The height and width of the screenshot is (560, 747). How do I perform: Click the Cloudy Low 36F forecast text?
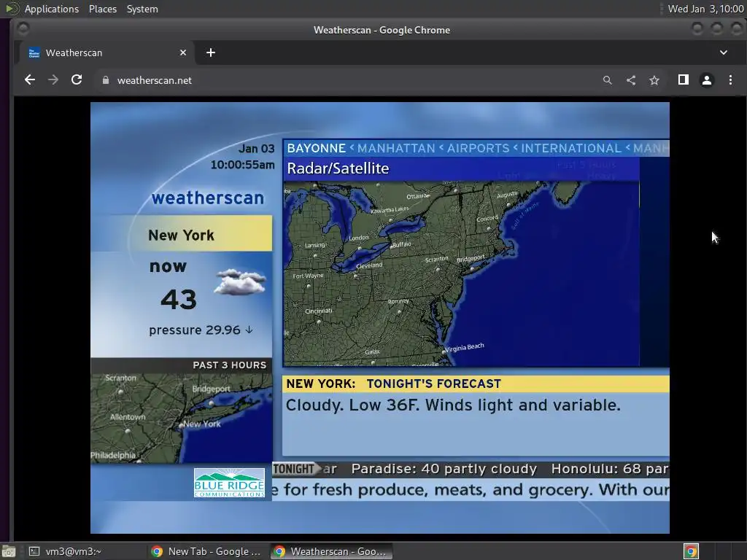point(453,405)
